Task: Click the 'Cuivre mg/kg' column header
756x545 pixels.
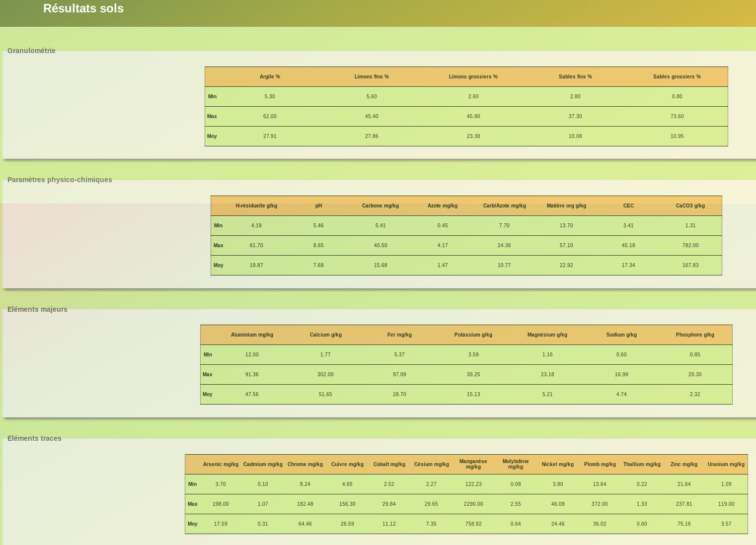Action: point(347,464)
